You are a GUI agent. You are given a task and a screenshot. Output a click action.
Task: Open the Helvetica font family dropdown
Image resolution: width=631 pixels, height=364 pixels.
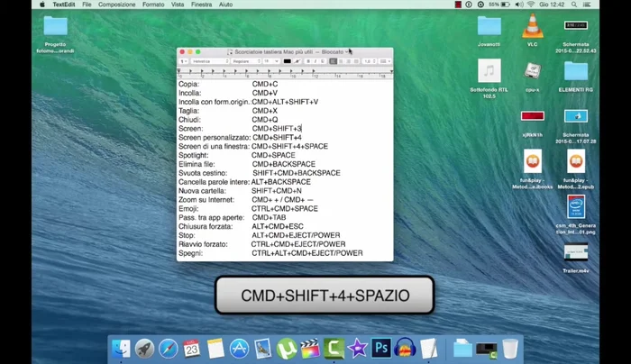[210, 61]
